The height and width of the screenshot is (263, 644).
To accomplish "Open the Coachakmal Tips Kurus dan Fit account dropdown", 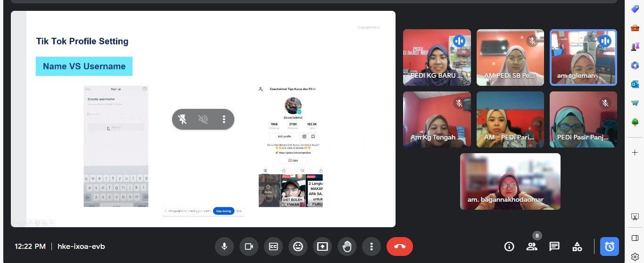I will 292,89.
